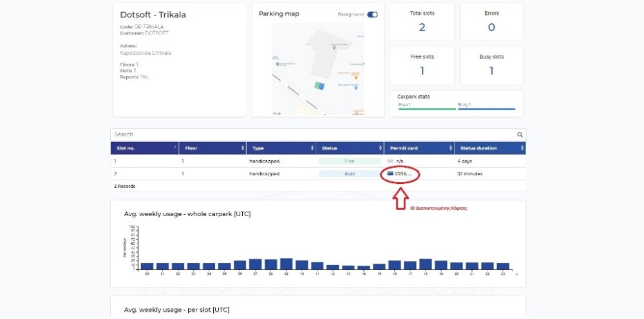Image resolution: width=644 pixels, height=319 pixels.
Task: Click the blue Busy bar in Carpark stats
Action: tap(486, 109)
